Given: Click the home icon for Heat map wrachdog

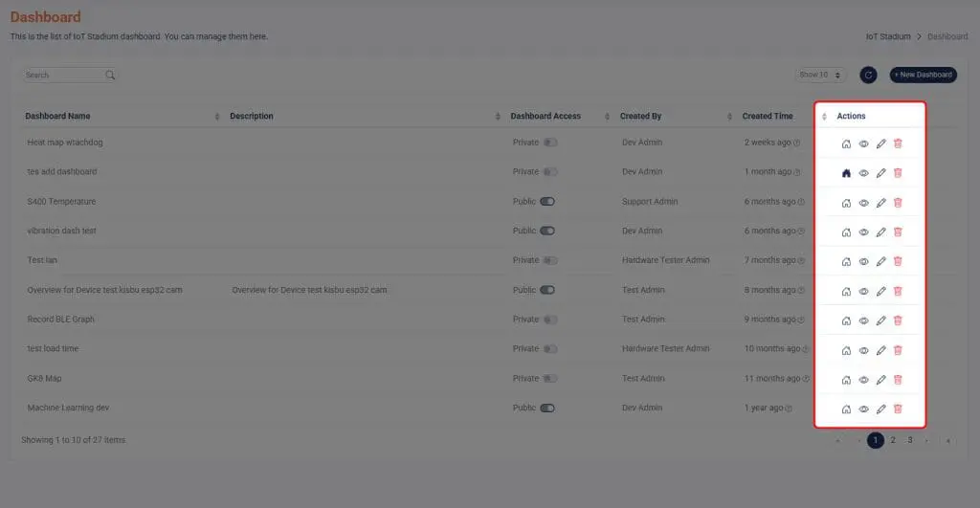Looking at the screenshot, I should (846, 144).
